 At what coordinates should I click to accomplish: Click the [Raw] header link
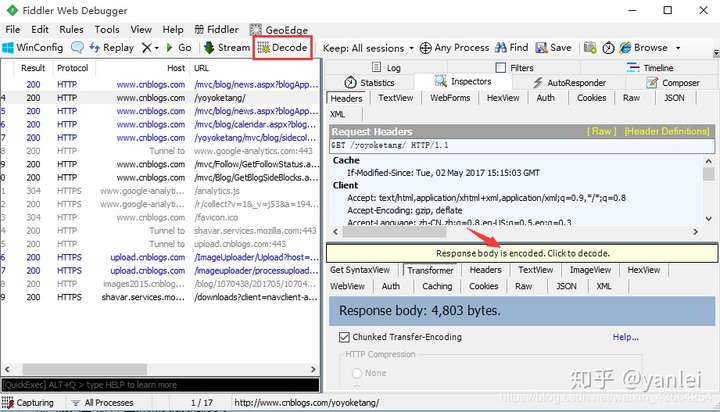[602, 132]
